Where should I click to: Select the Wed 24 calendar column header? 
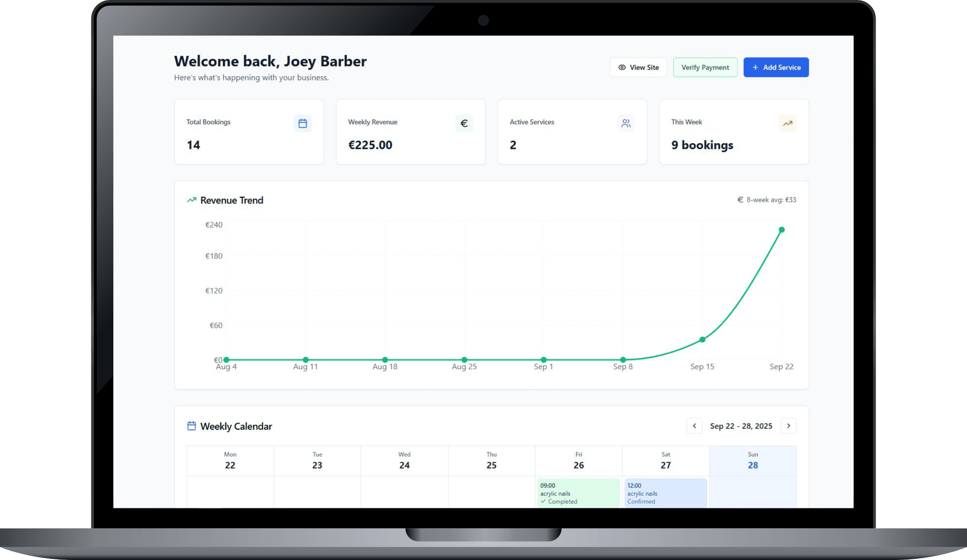pyautogui.click(x=404, y=461)
